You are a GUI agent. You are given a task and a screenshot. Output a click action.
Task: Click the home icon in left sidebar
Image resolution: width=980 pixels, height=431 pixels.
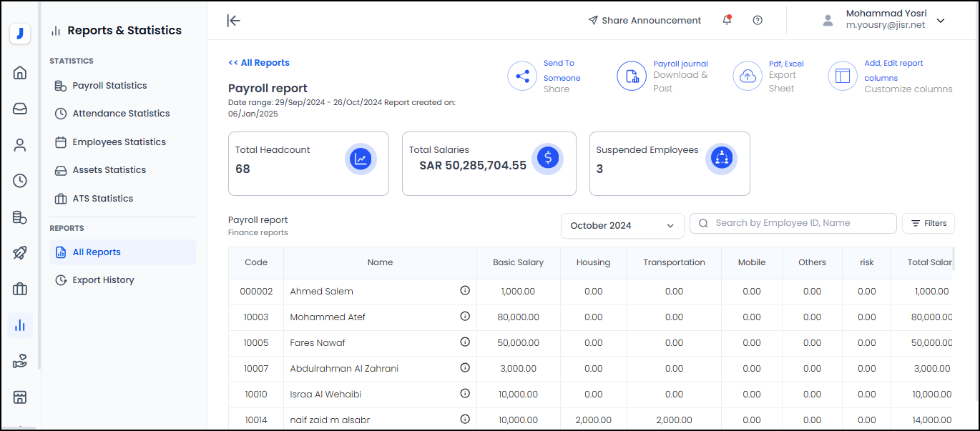click(20, 72)
